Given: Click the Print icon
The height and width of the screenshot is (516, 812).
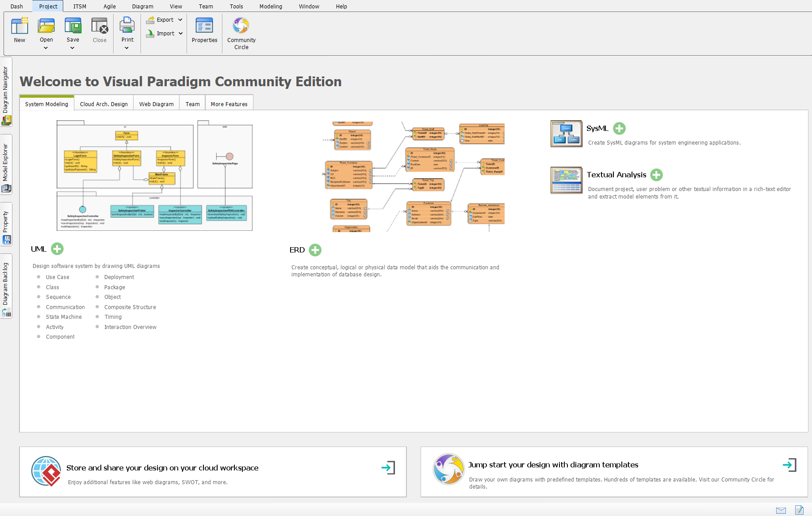Looking at the screenshot, I should (127, 26).
